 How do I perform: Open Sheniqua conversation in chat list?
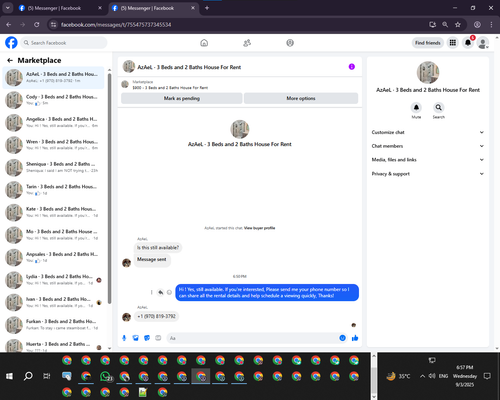[53, 167]
